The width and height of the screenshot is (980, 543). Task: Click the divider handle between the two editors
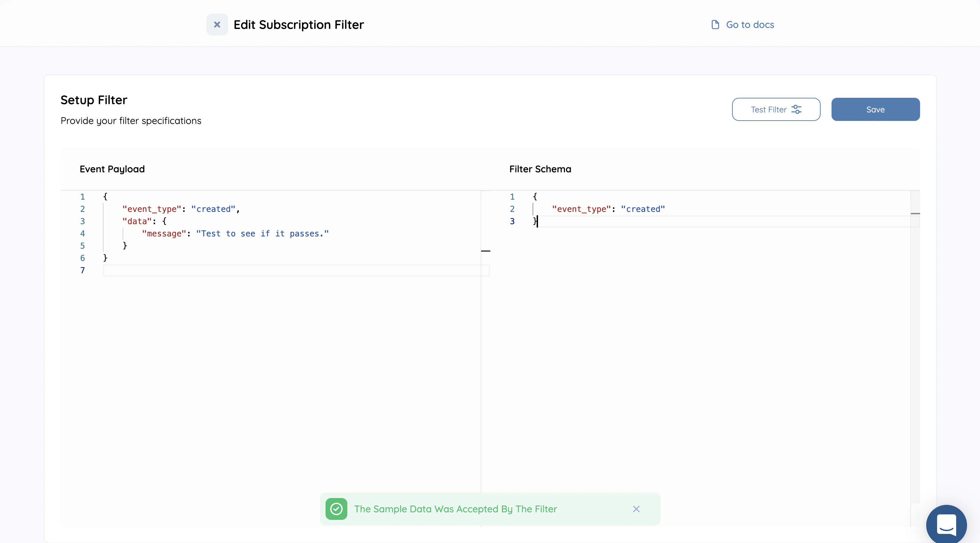pos(486,251)
